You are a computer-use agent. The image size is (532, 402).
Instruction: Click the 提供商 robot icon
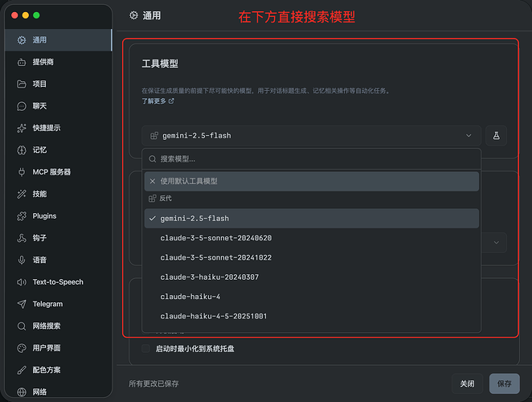tap(22, 62)
